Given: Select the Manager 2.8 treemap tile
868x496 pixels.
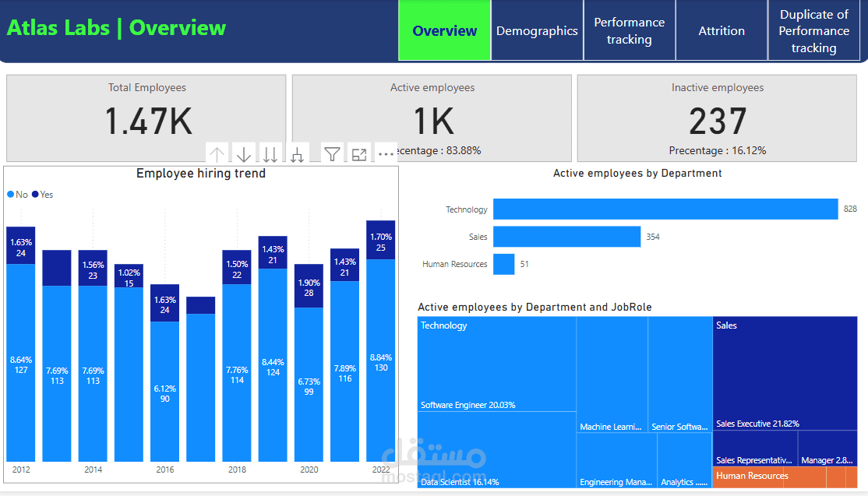Looking at the screenshot, I should (827, 449).
